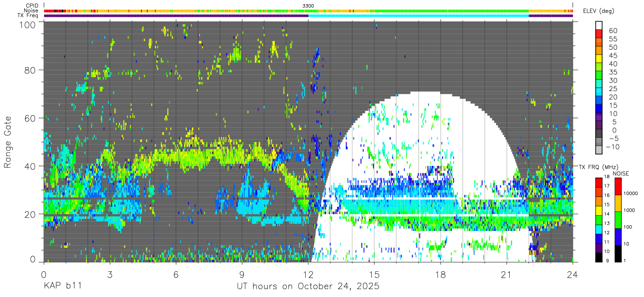The height and width of the screenshot is (297, 644).
Task: Click the TX Freq row label
Action: point(28,16)
